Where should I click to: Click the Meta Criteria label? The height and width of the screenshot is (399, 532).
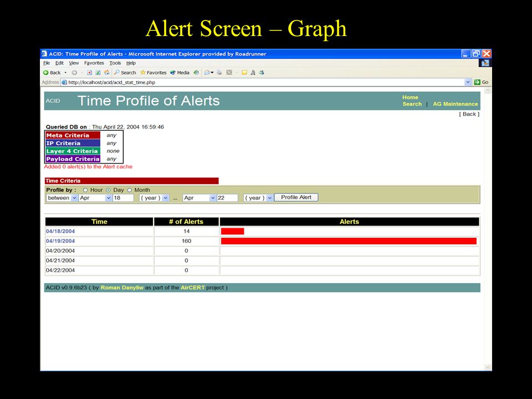coord(73,135)
